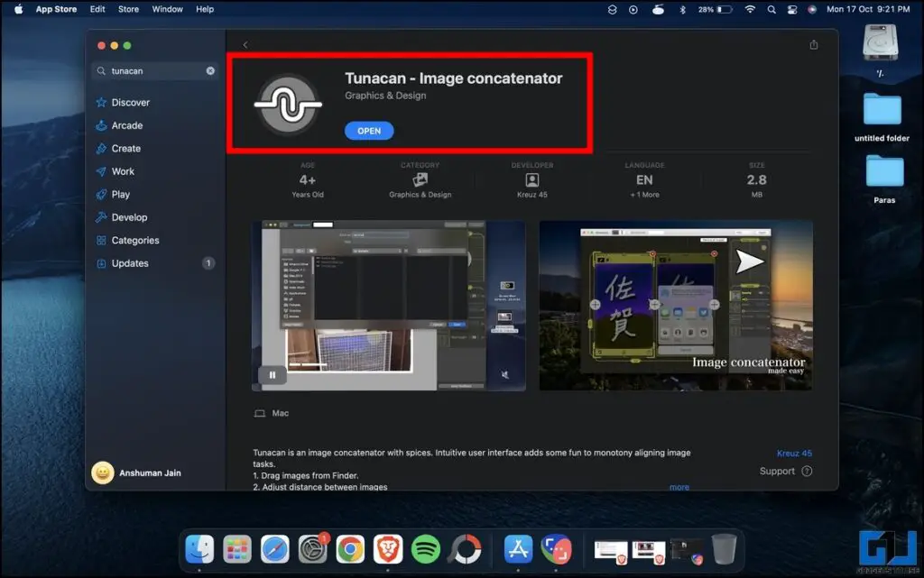Open the Discover section in the sidebar

point(128,102)
